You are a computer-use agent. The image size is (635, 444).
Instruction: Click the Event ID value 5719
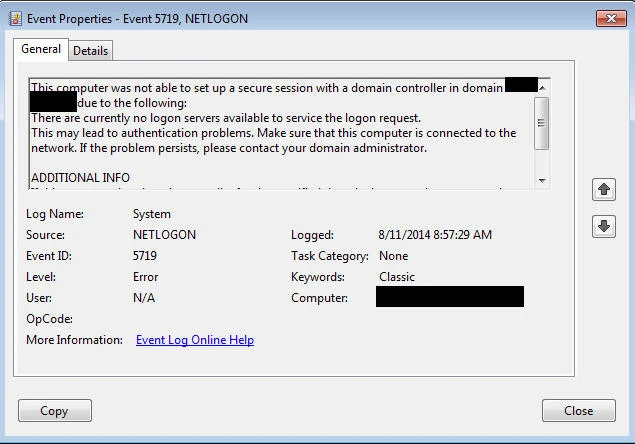click(x=145, y=256)
